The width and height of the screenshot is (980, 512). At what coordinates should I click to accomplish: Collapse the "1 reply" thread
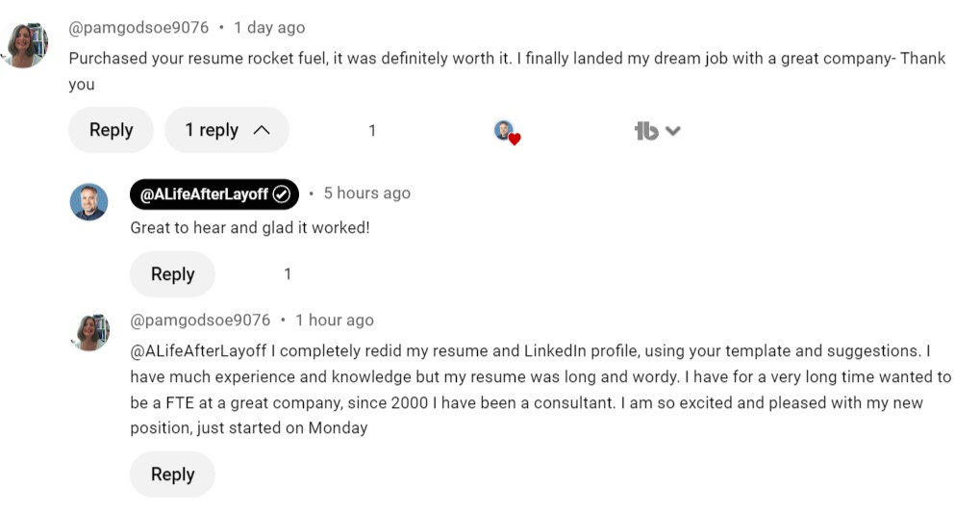point(226,130)
